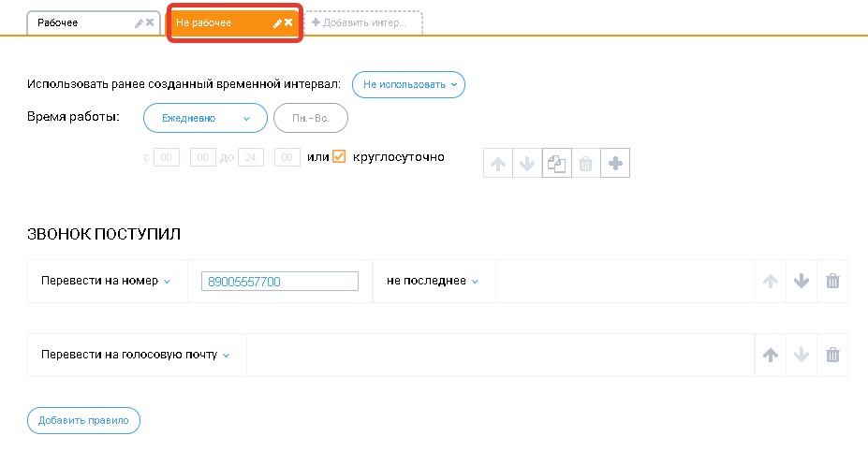The height and width of the screenshot is (451, 868).
Task: Delete the Перевести на номер rule
Action: tap(832, 281)
